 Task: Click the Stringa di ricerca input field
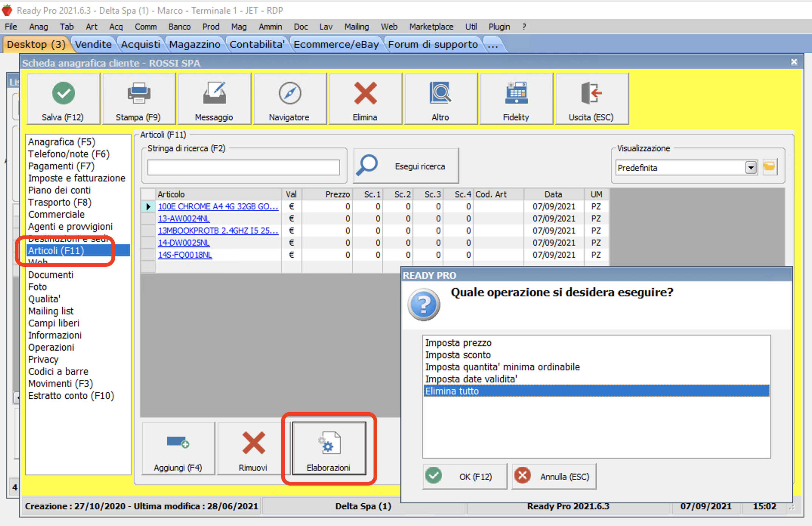pos(244,167)
